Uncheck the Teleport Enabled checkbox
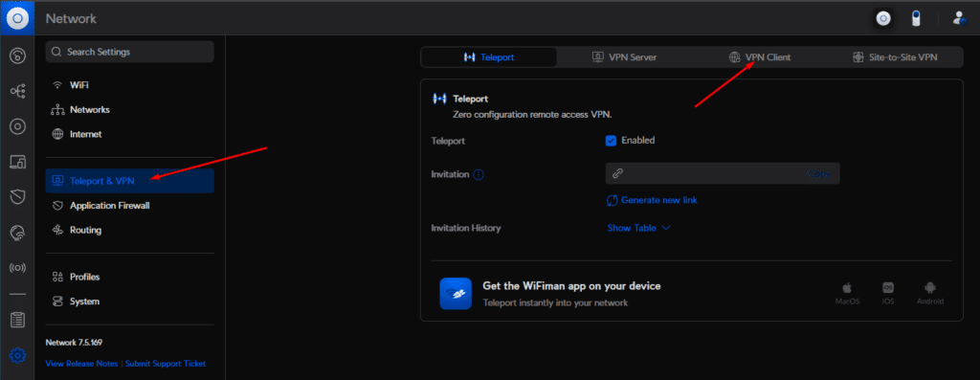 pyautogui.click(x=612, y=141)
